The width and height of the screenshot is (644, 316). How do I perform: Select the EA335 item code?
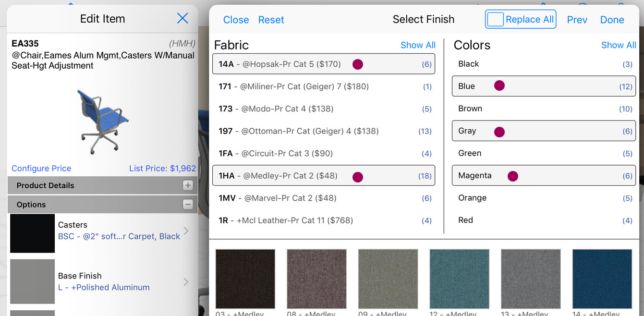(x=25, y=44)
